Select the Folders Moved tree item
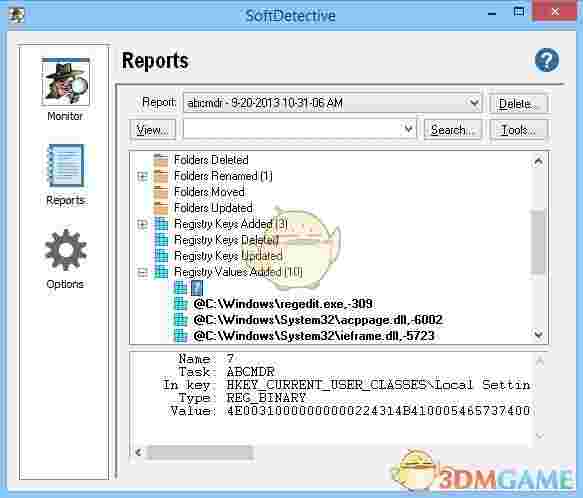Image resolution: width=583 pixels, height=498 pixels. [x=209, y=192]
